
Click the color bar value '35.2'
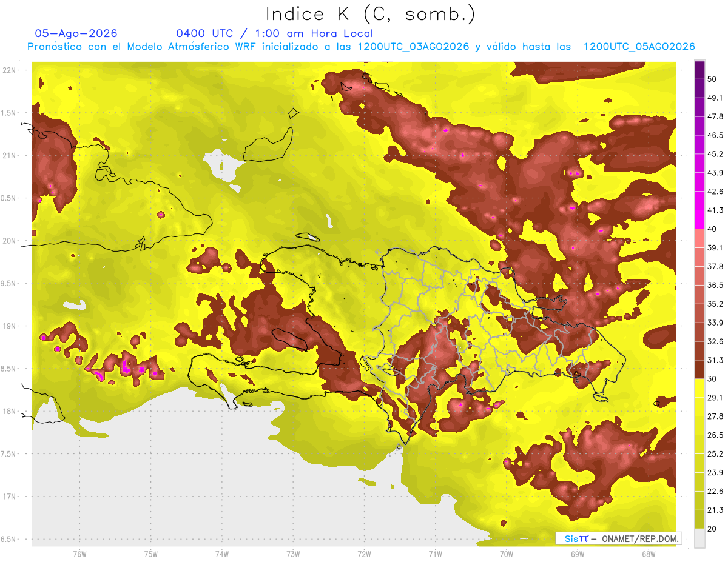[715, 304]
